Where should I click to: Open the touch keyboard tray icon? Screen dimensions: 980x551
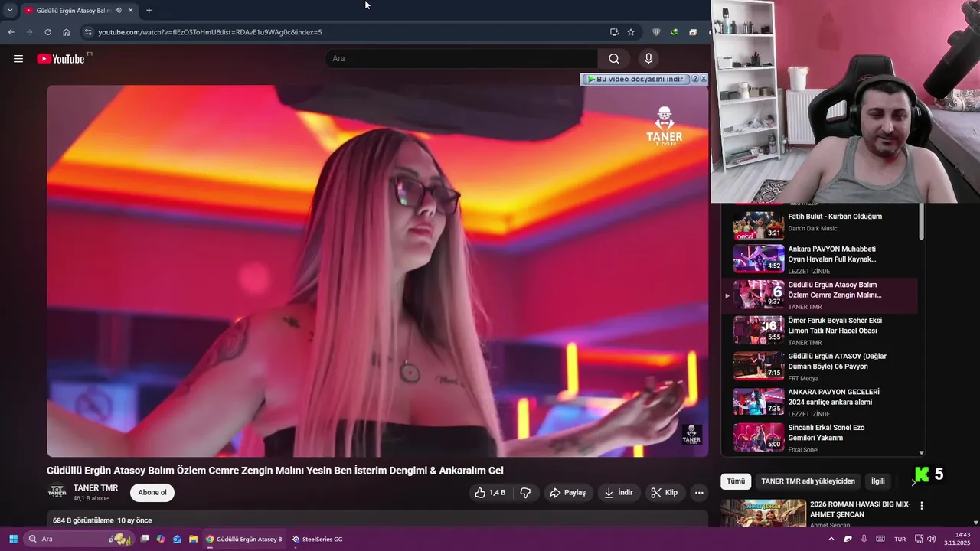tap(880, 539)
